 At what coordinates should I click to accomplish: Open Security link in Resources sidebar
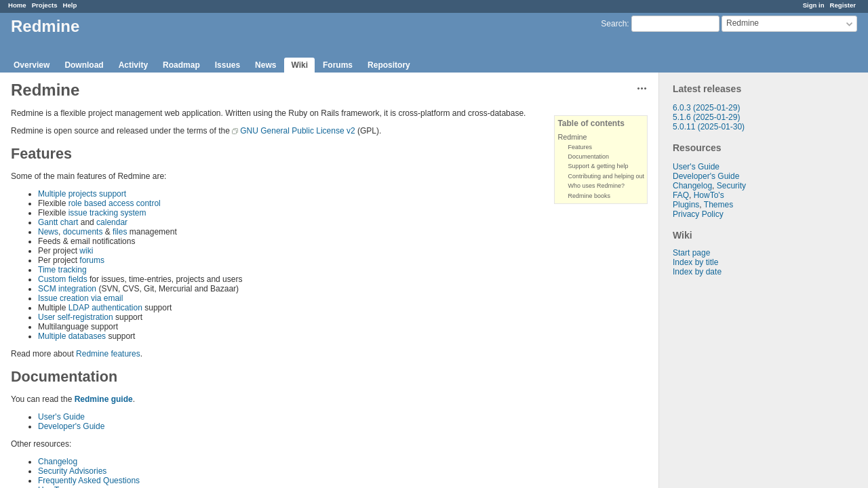tap(731, 186)
